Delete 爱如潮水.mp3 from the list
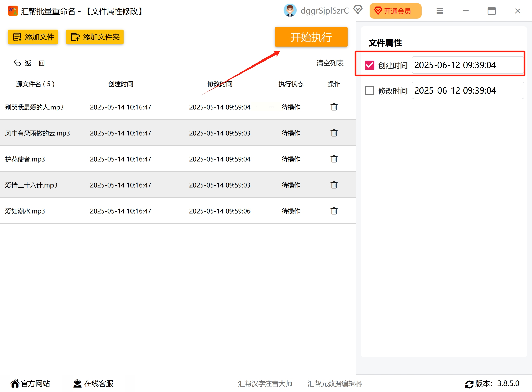This screenshot has width=532, height=392. point(334,211)
